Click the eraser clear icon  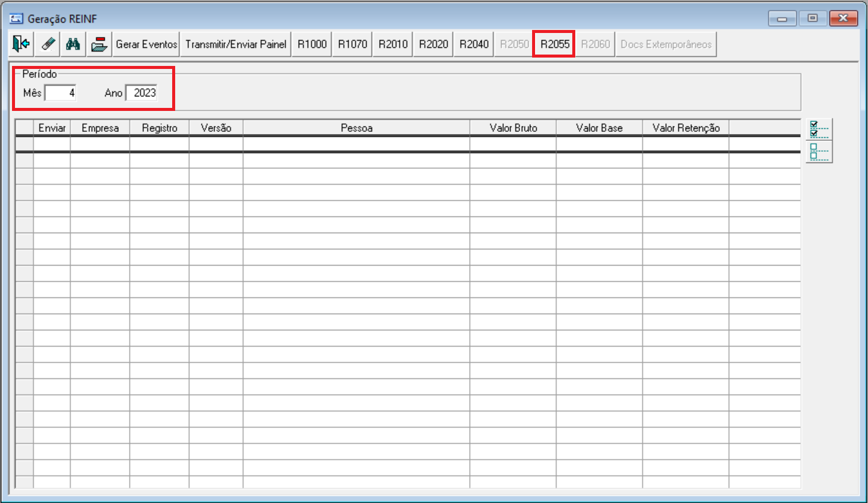(46, 44)
